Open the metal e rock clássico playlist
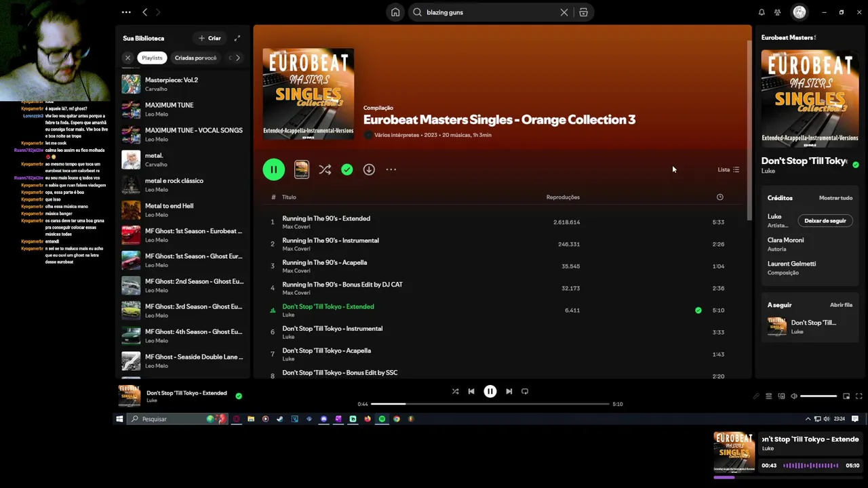The height and width of the screenshot is (488, 868). point(183,184)
